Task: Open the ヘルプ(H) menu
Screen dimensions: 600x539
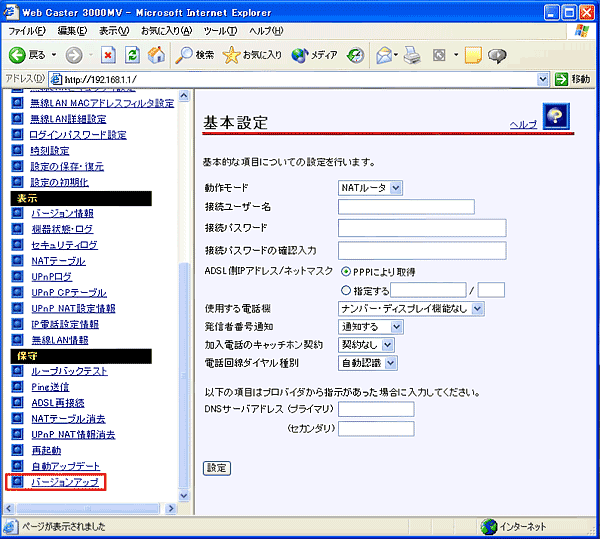Action: coord(266,31)
